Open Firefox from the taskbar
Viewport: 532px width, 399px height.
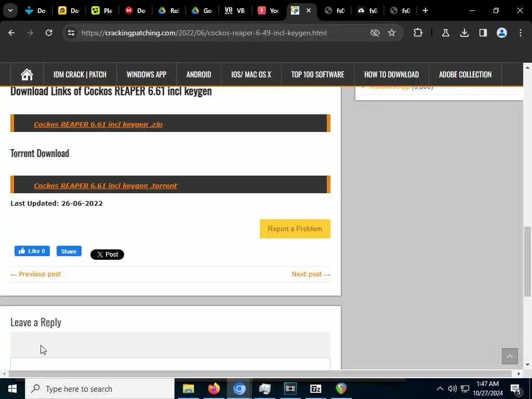coord(214,389)
